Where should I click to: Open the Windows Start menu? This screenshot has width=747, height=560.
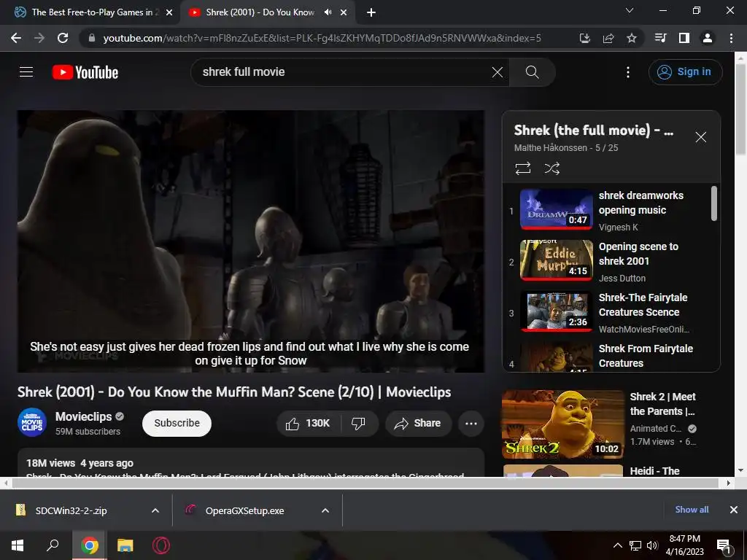(18, 545)
